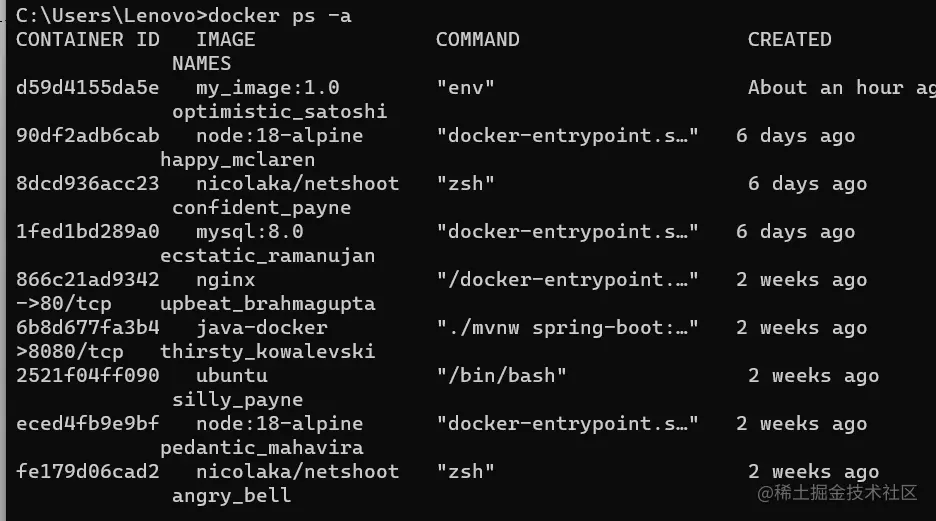This screenshot has height=521, width=936.
Task: Click the confident_payne container name
Action: [x=261, y=208]
